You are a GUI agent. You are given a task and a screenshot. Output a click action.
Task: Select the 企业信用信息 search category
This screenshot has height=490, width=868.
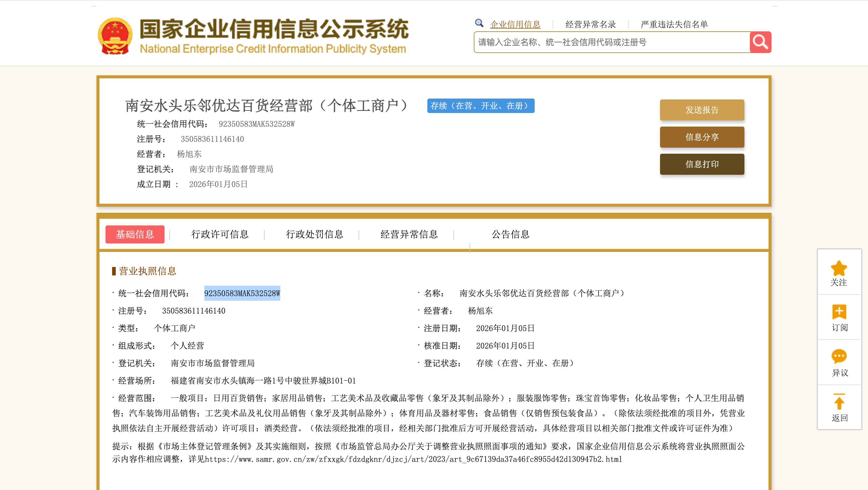click(x=515, y=24)
